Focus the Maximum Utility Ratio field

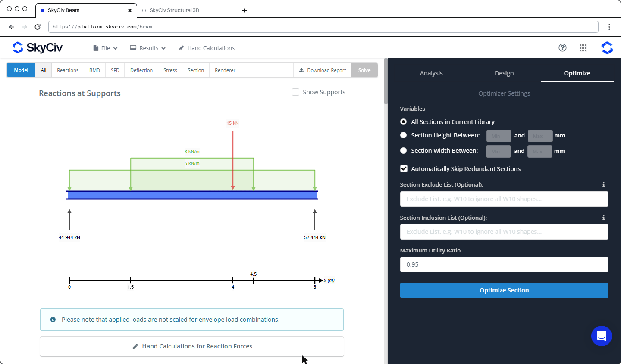[504, 264]
